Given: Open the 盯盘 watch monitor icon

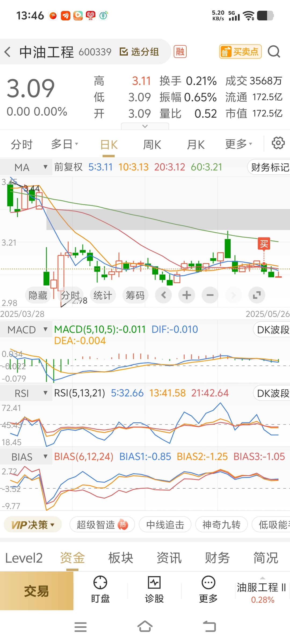Looking at the screenshot, I should tap(100, 590).
